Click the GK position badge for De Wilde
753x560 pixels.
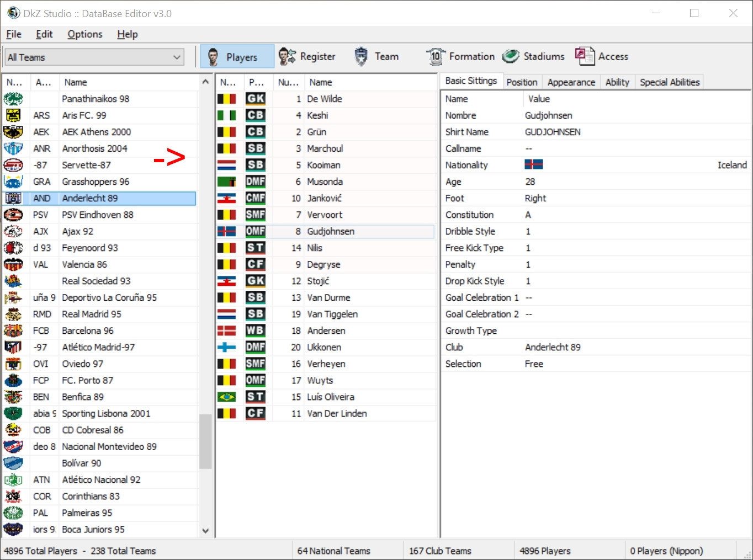256,99
